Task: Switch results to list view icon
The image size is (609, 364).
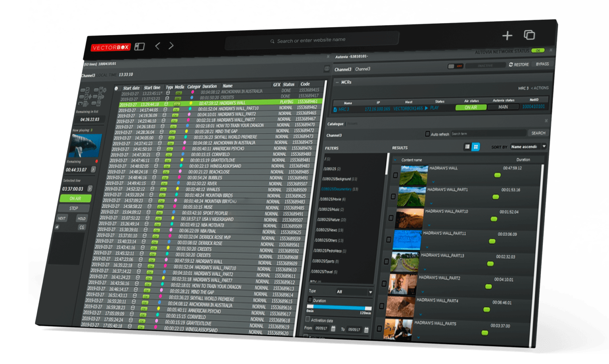Action: click(467, 147)
